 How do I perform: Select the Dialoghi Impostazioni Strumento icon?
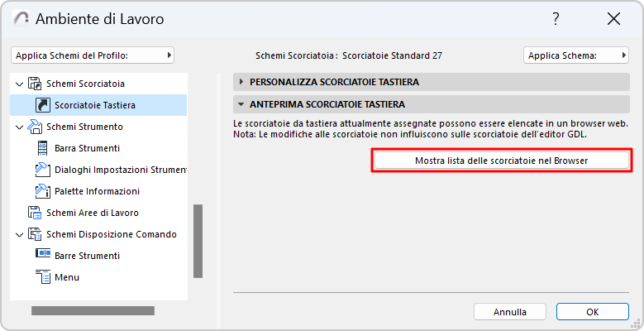click(43, 170)
